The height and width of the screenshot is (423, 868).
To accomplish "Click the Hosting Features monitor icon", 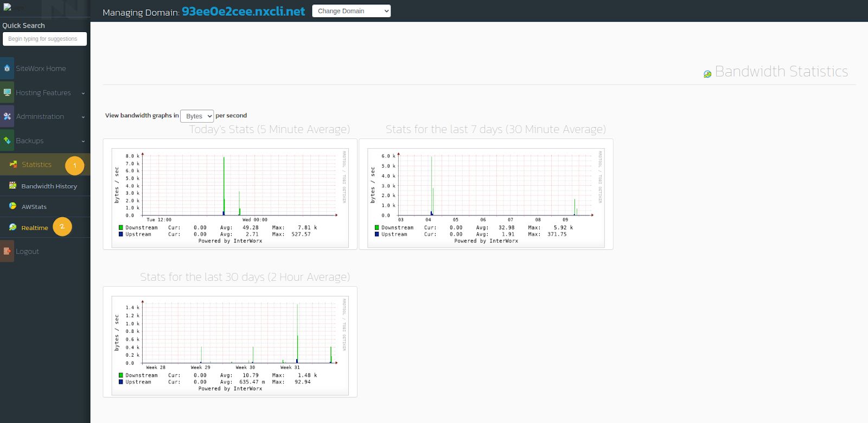I will 7,92.
